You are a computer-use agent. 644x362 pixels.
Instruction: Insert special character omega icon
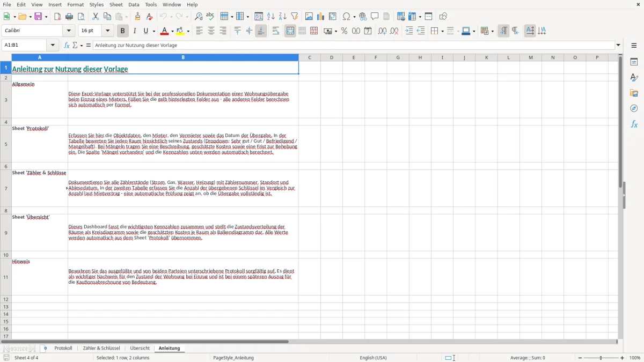point(346,17)
